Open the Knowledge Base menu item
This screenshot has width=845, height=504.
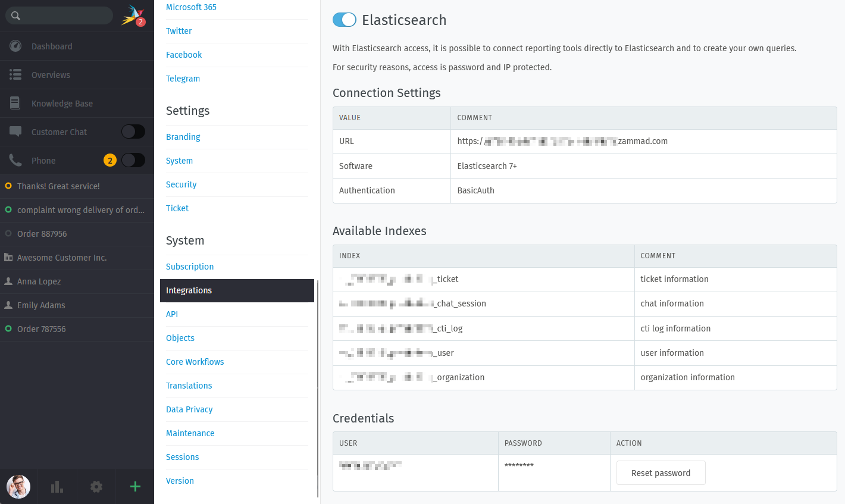point(77,103)
